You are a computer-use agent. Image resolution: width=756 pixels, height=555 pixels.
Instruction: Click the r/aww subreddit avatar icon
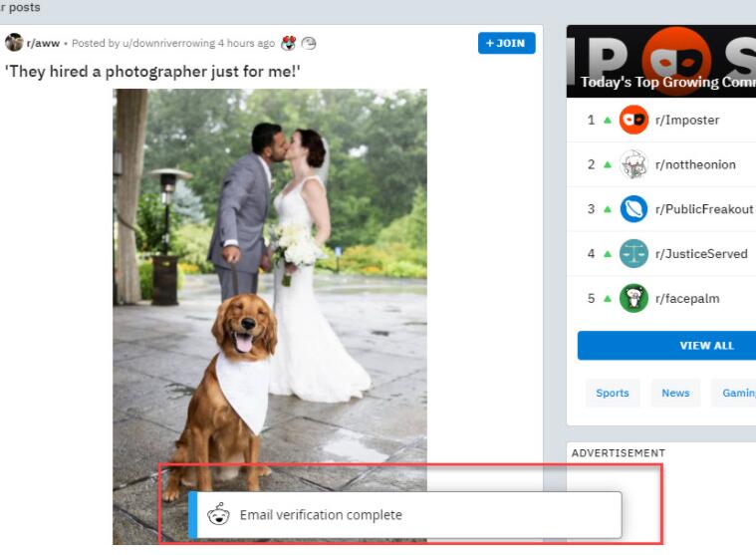pos(14,43)
